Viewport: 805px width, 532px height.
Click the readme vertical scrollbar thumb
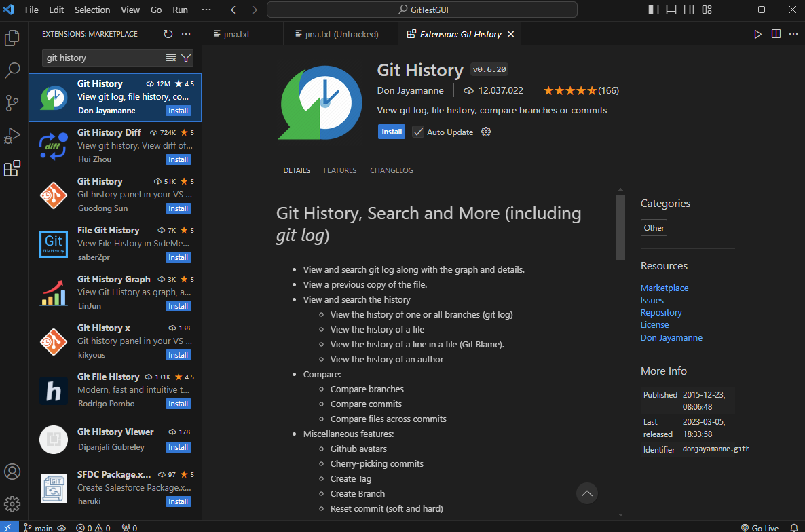pos(620,227)
